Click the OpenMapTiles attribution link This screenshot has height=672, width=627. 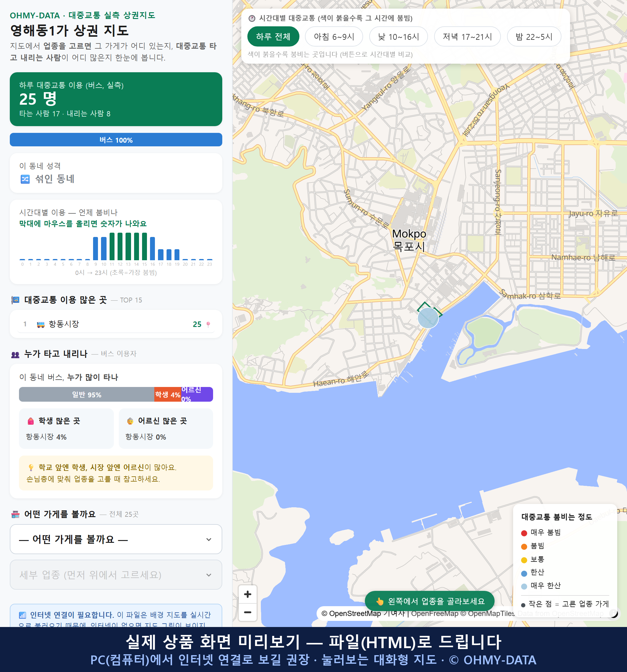coord(487,613)
